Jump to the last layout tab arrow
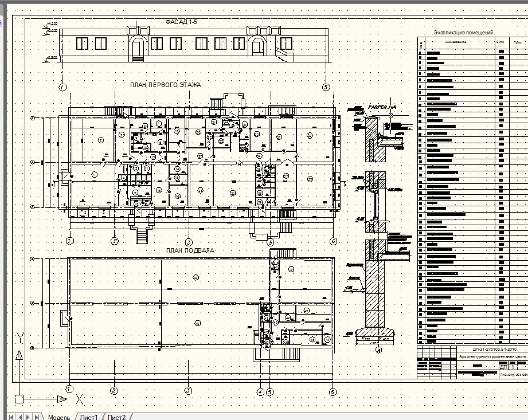Viewport: 528px width, 420px height. tap(37, 417)
